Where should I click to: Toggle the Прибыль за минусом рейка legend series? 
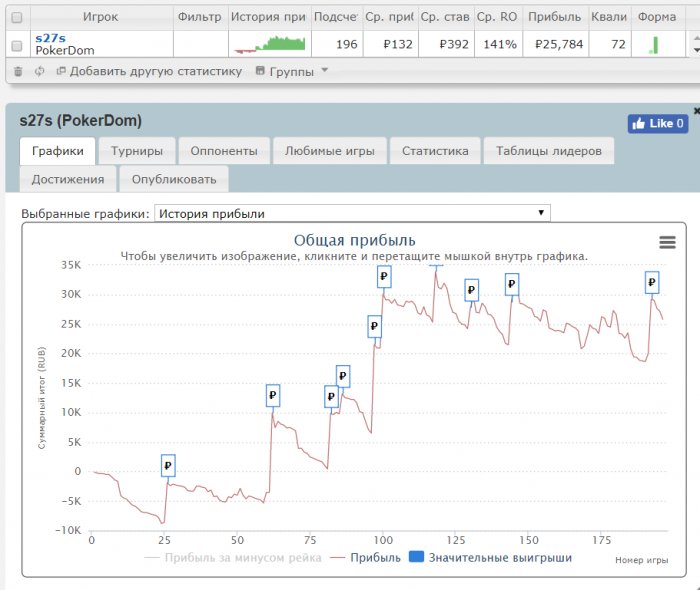233,557
